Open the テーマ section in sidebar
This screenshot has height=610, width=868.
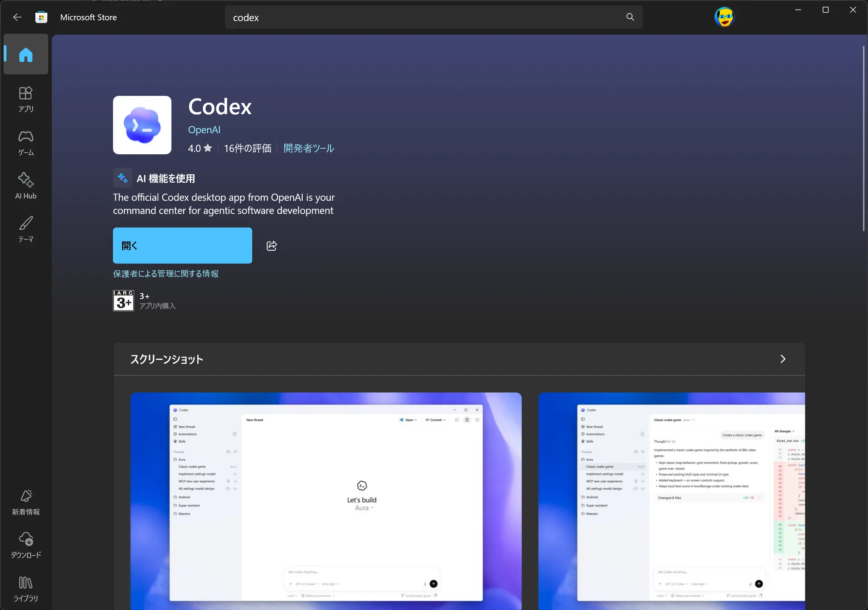click(x=26, y=229)
